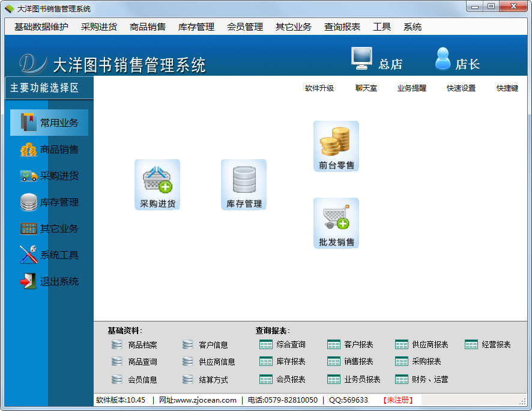
Task: Click the 网址:www.zjocean.com status text
Action: pyautogui.click(x=198, y=400)
